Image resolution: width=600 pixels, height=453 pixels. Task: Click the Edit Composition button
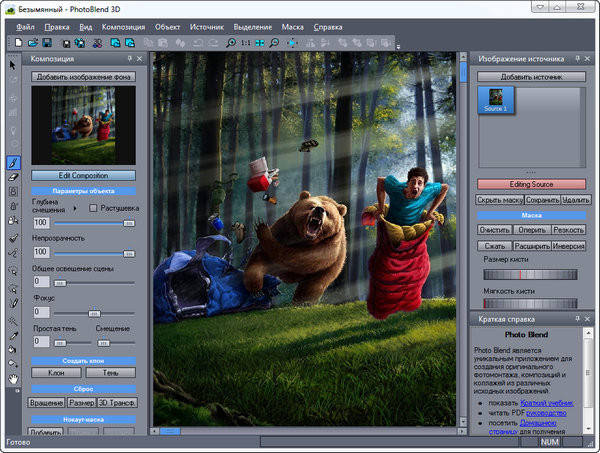pyautogui.click(x=83, y=175)
